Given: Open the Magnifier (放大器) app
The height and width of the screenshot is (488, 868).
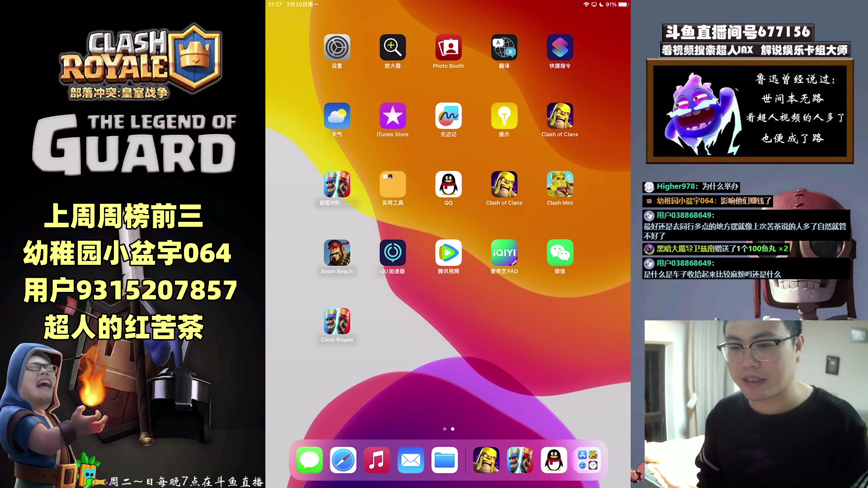Looking at the screenshot, I should click(x=392, y=47).
